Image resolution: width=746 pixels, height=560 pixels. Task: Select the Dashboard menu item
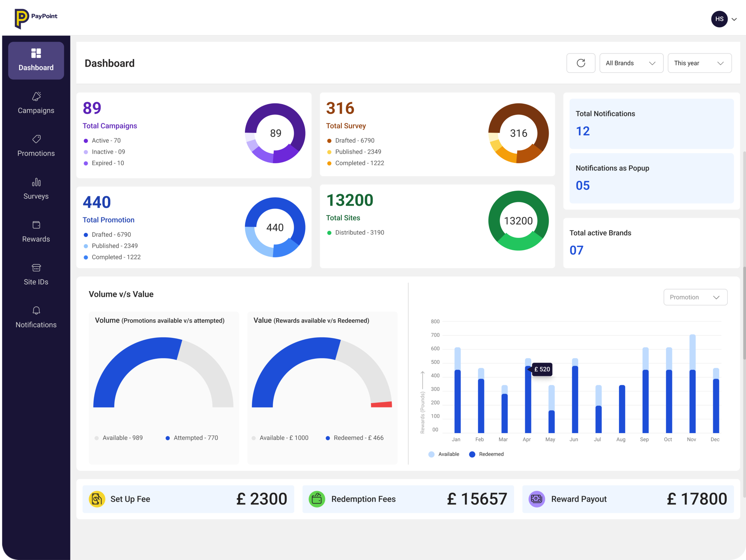pos(36,61)
